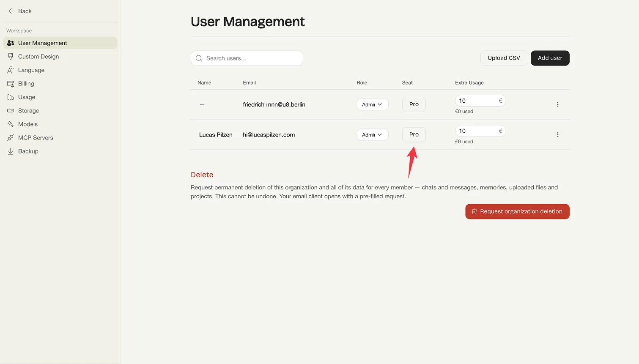Click the Role column header
639x364 pixels.
pyautogui.click(x=362, y=82)
